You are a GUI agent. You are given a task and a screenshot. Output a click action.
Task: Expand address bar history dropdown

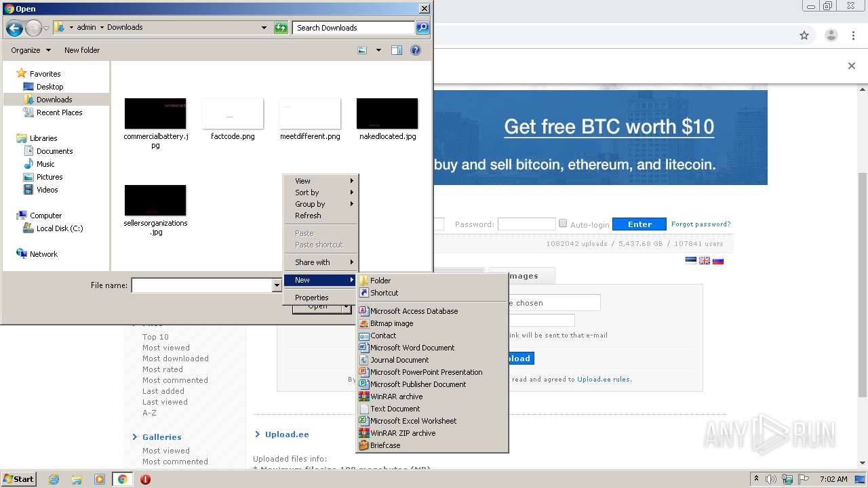pos(264,28)
